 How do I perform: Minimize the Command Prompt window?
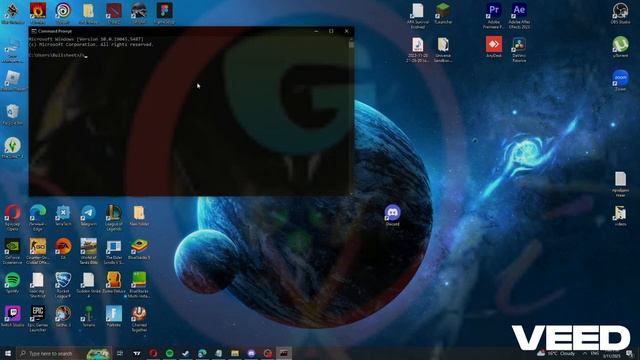[316, 31]
